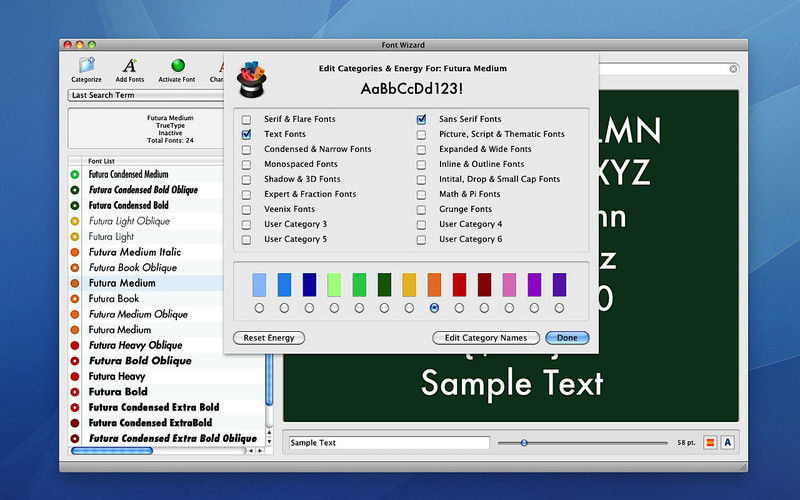Click yellow energy dot for Futura Light Oblique
The width and height of the screenshot is (800, 500).
coord(75,221)
